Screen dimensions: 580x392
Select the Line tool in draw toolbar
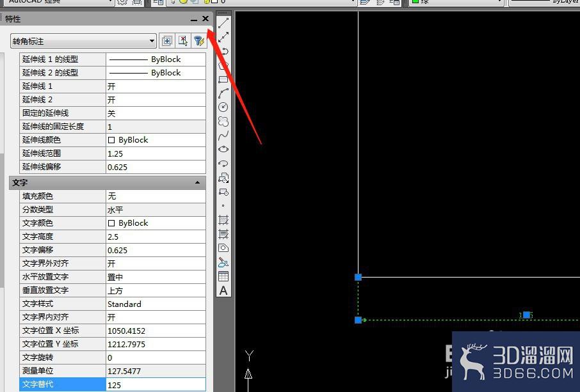[x=223, y=22]
